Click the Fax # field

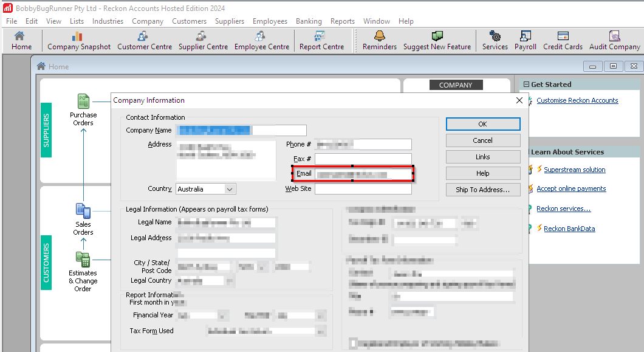click(363, 159)
